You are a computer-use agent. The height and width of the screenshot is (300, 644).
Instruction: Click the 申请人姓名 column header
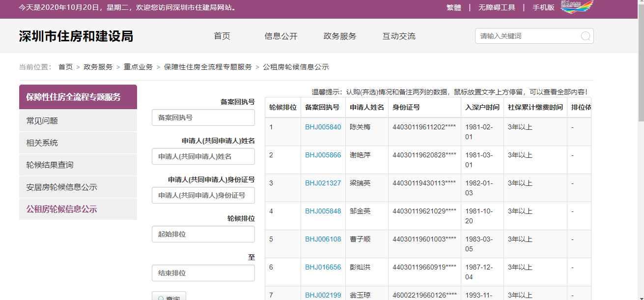tap(367, 107)
